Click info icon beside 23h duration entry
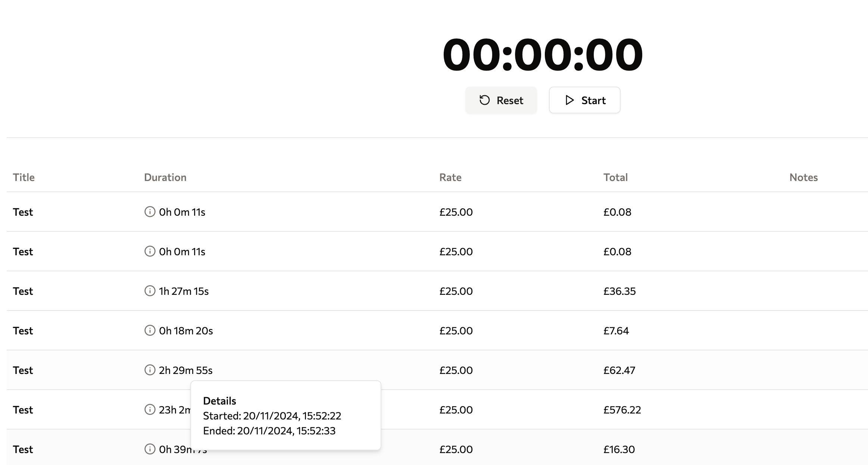This screenshot has height=465, width=868. [150, 410]
